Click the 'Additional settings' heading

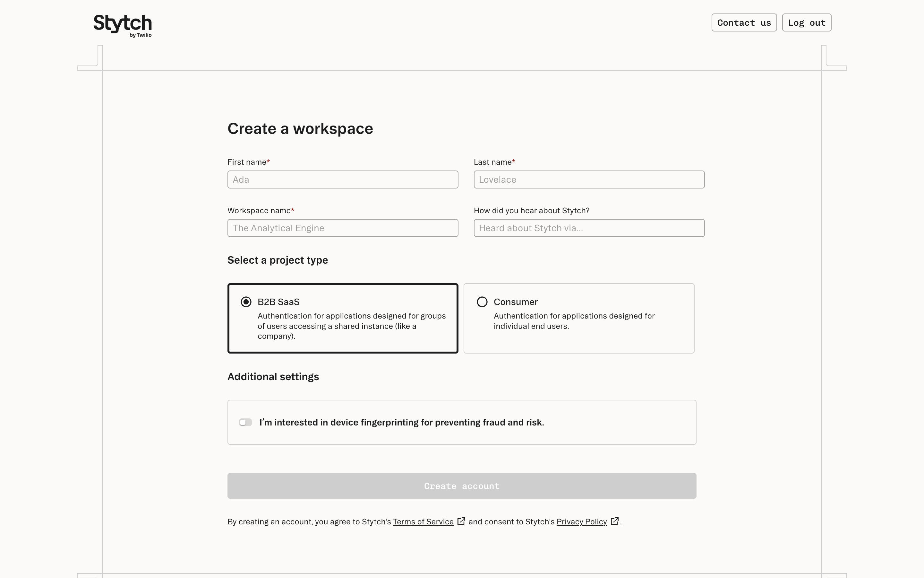[x=273, y=377]
